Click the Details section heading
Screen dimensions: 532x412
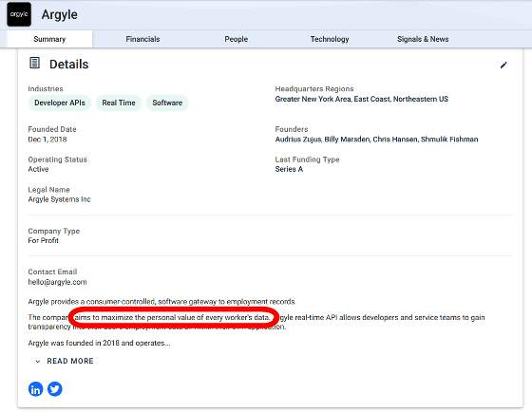click(68, 65)
